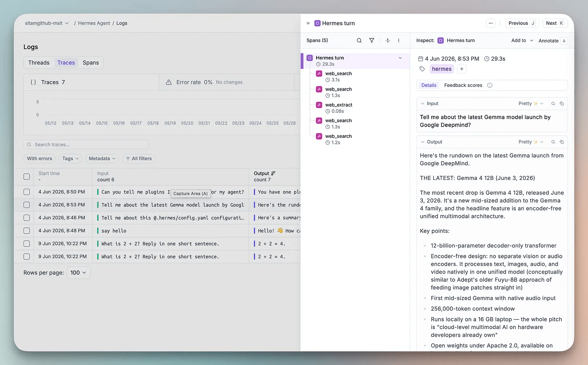The image size is (588, 365).
Task: Go to the Next trace
Action: [555, 23]
